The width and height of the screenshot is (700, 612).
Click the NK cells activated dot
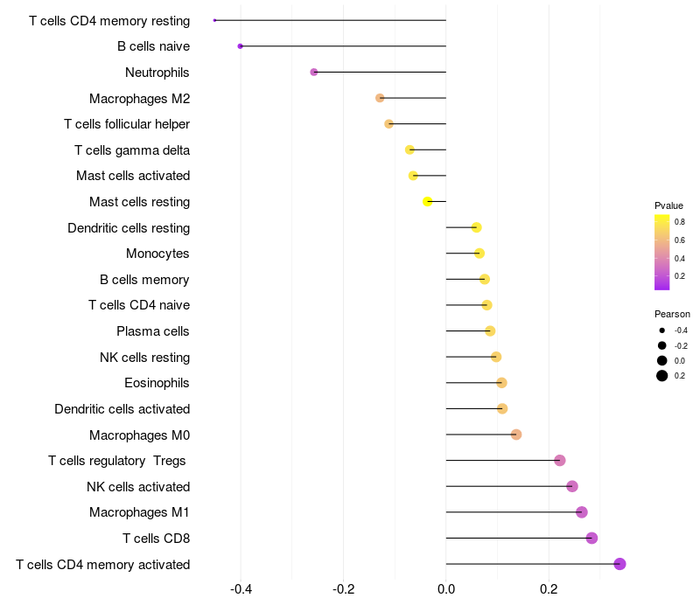click(572, 486)
